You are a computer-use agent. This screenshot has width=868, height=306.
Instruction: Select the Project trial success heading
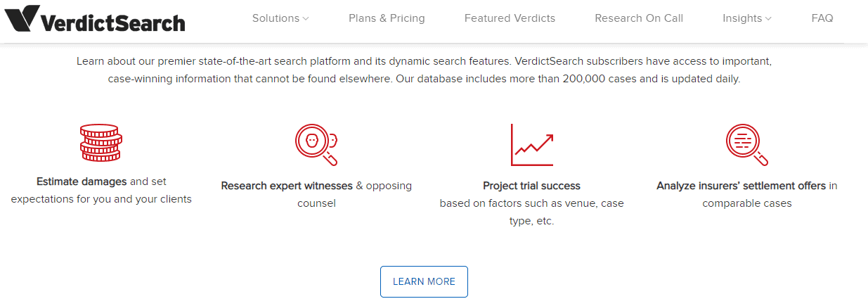[531, 186]
